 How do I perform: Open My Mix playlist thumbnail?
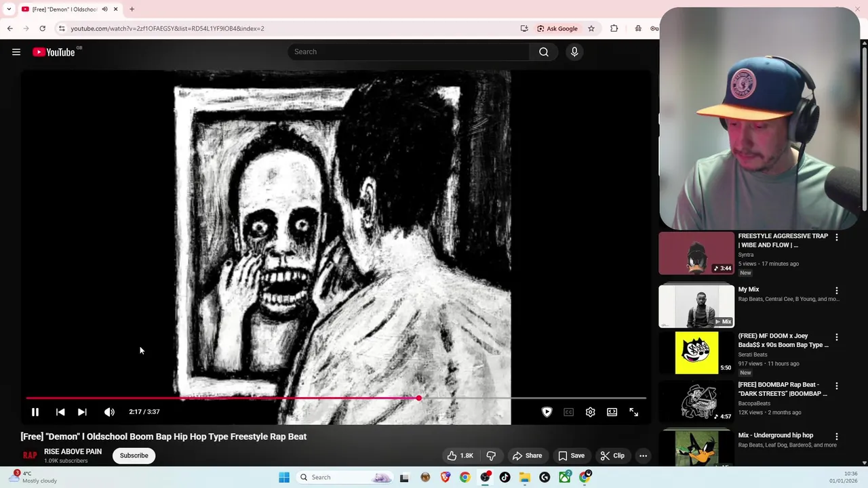point(696,306)
